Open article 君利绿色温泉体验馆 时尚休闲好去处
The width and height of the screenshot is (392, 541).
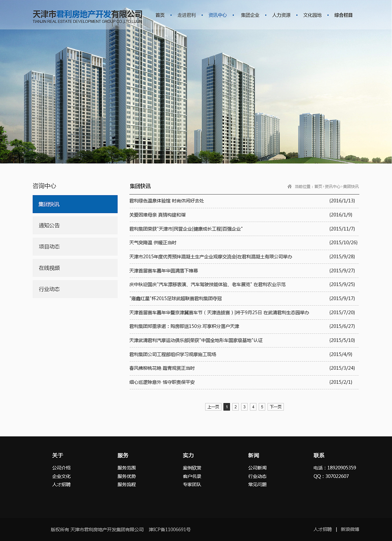click(x=167, y=201)
